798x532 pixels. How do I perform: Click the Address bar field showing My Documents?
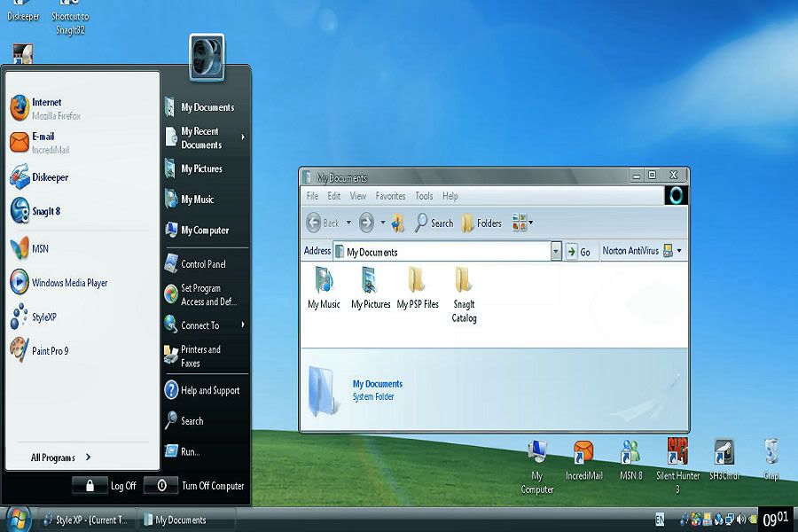[442, 252]
